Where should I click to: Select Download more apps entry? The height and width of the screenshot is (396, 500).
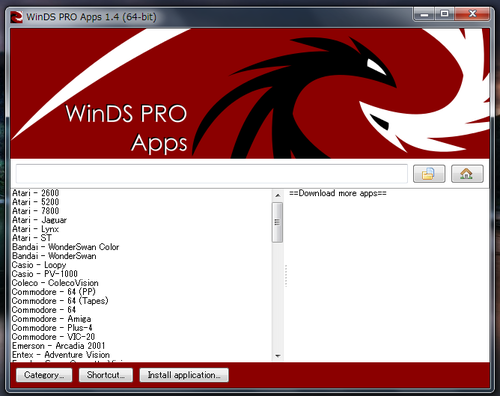pos(338,193)
